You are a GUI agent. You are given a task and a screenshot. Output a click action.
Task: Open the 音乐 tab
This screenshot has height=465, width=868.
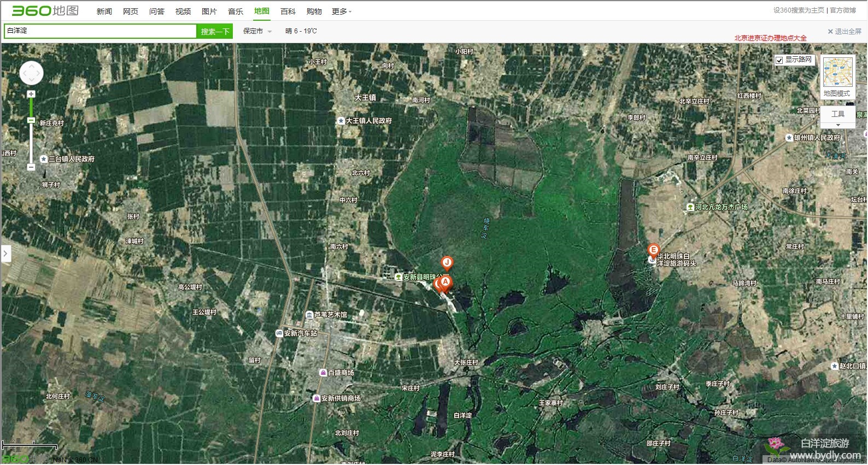coord(236,11)
